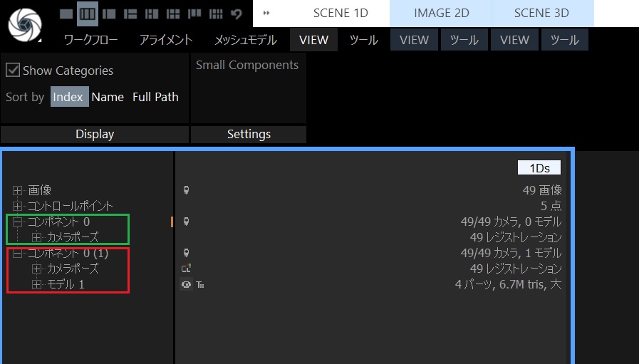Switch to the SCENE 3D tab
The image size is (639, 364).
541,13
